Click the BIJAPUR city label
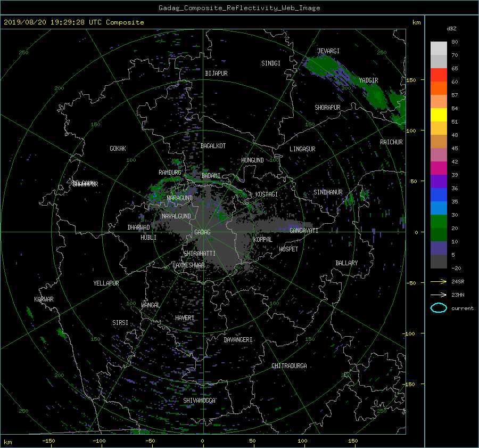This screenshot has height=448, width=479. [x=216, y=74]
